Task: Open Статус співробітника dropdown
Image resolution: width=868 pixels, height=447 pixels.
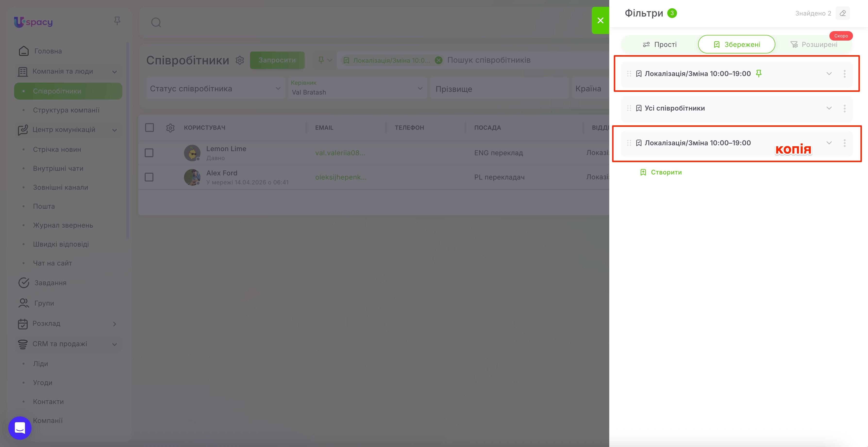Action: click(216, 88)
